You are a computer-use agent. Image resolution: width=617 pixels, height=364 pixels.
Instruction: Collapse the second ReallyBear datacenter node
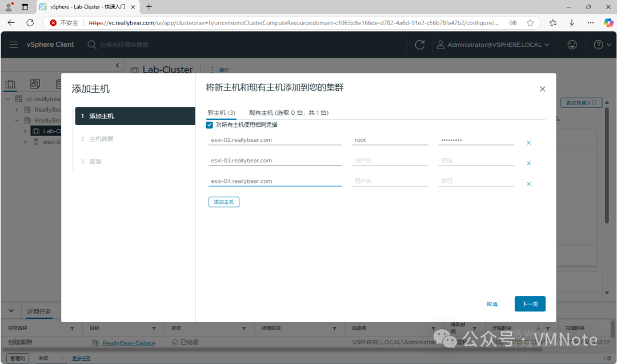click(x=17, y=120)
